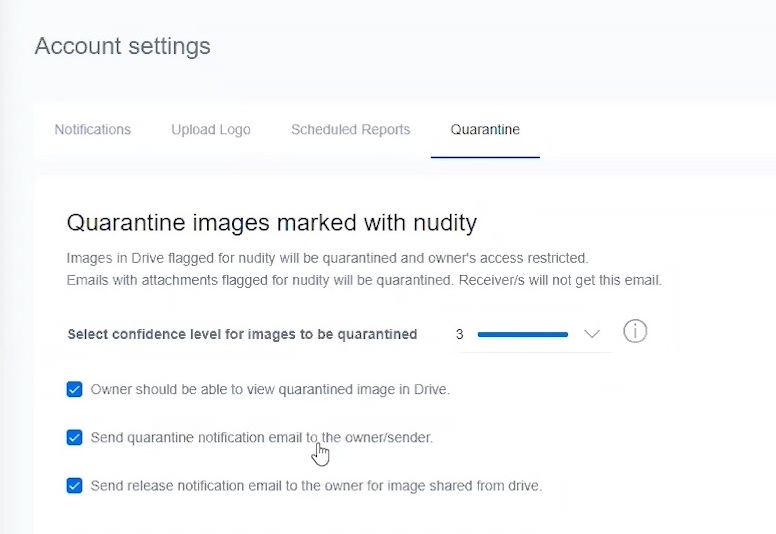This screenshot has width=776, height=534.
Task: Switch to the Upload Logo tab
Action: point(211,130)
